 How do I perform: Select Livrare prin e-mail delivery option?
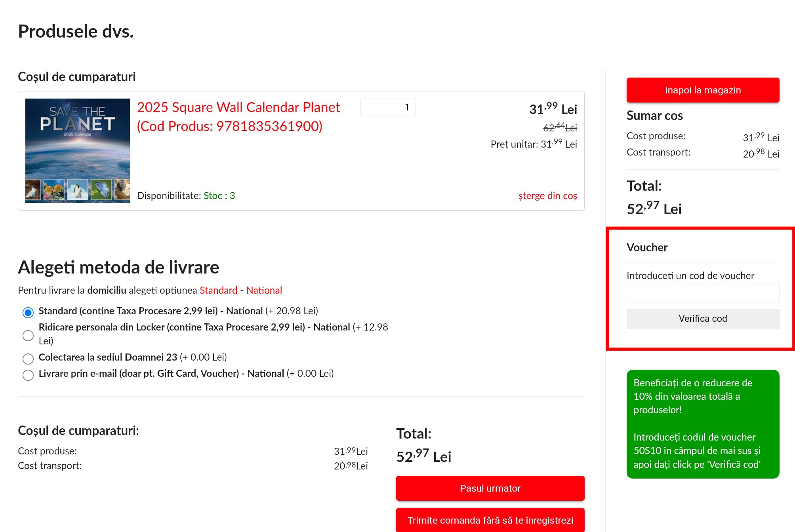[28, 375]
